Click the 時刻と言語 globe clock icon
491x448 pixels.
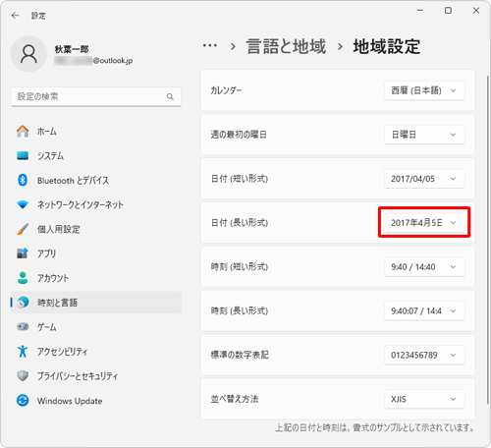(23, 303)
